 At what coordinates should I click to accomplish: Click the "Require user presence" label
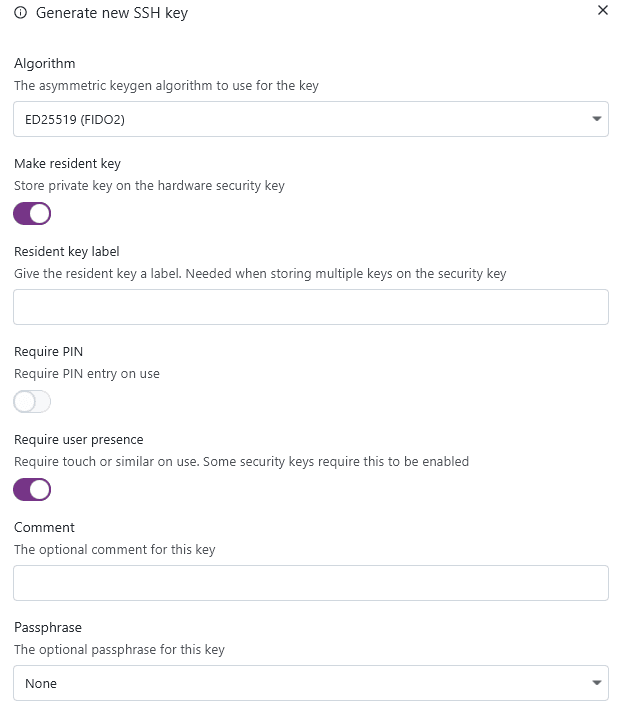click(x=79, y=439)
